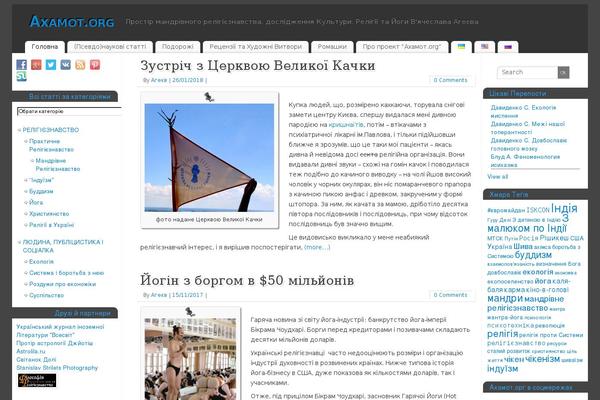Open Stanislav Strilets Photography link
The height and width of the screenshot is (400, 600).
57,367
